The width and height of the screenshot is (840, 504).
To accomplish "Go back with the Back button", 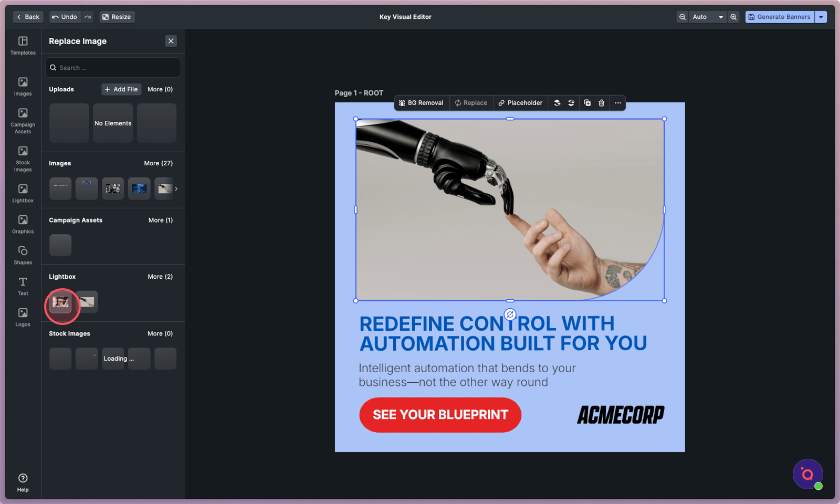I will pos(28,17).
